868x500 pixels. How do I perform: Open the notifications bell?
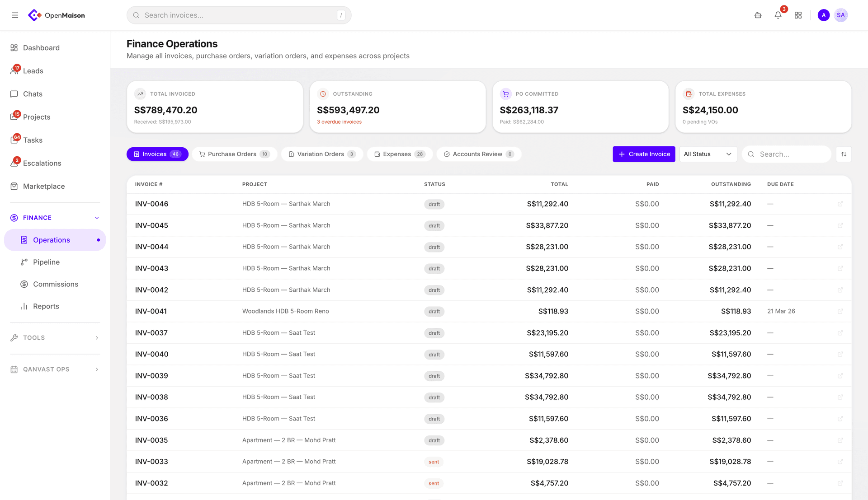point(778,15)
